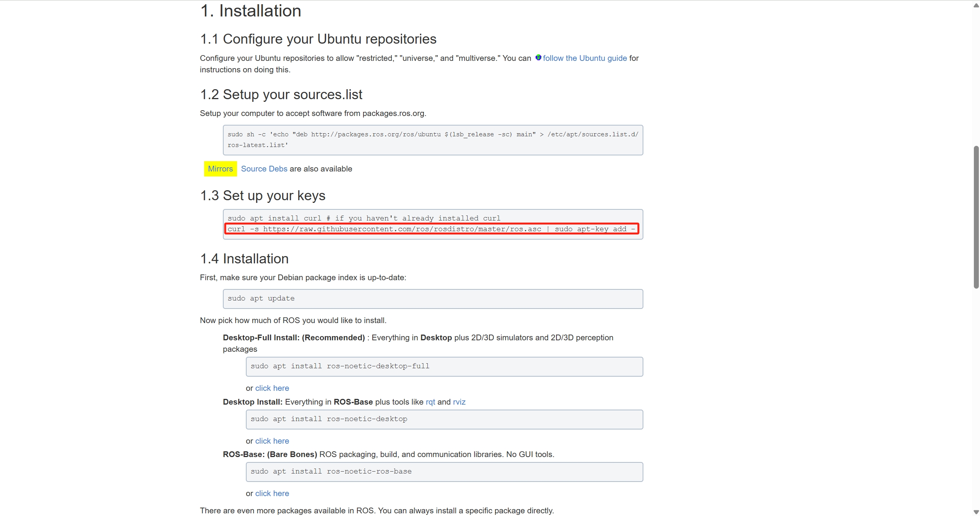
Task: Click 'or click here' under ros-noetic-ros-base
Action: (x=272, y=493)
